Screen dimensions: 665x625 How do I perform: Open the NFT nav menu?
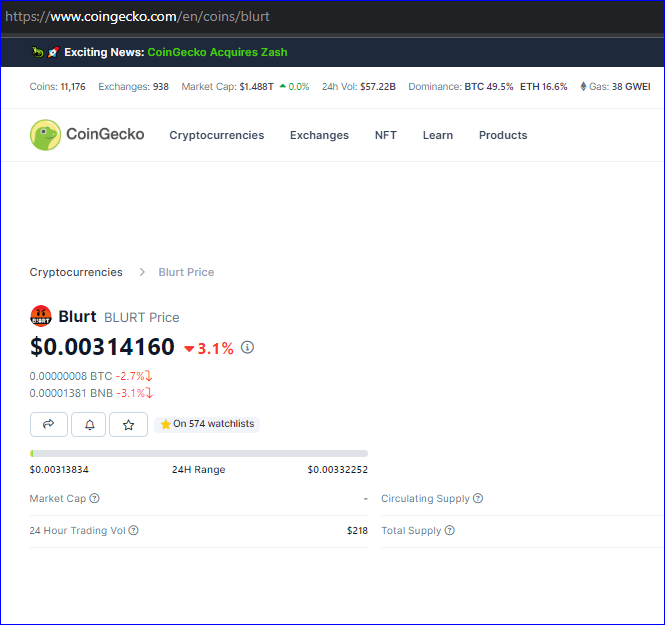click(x=386, y=135)
